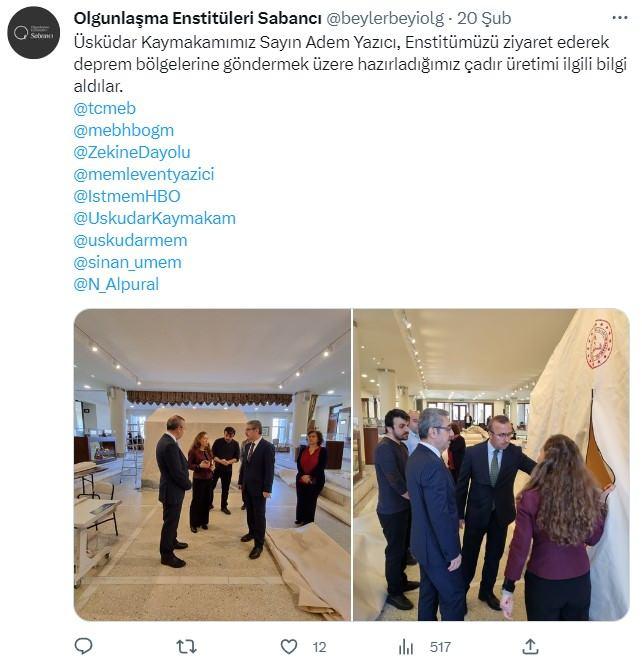This screenshot has width=642, height=667.
Task: Follow the @uskudarmem mention link
Action: [x=130, y=241]
